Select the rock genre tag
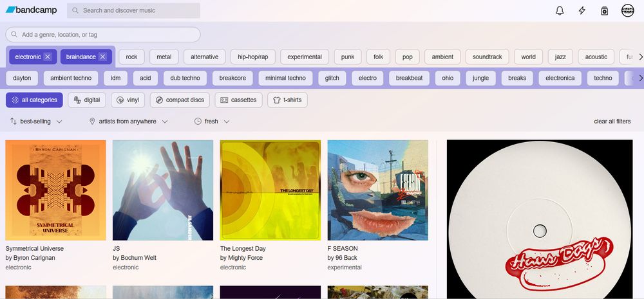Viewport: 644px width, 299px height. click(x=131, y=57)
